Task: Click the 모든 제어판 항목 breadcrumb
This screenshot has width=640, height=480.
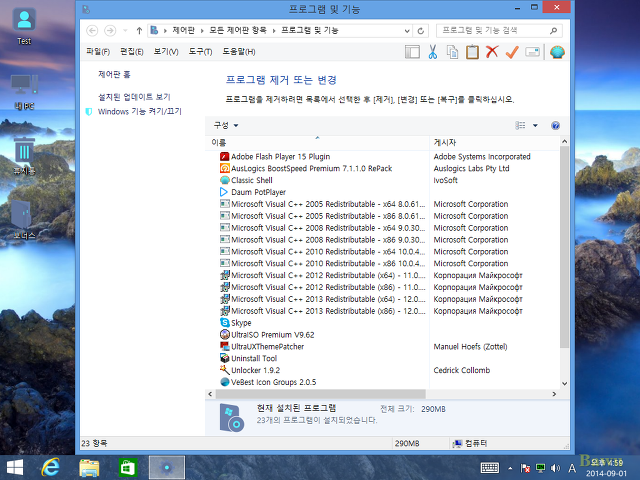Action: (238, 31)
